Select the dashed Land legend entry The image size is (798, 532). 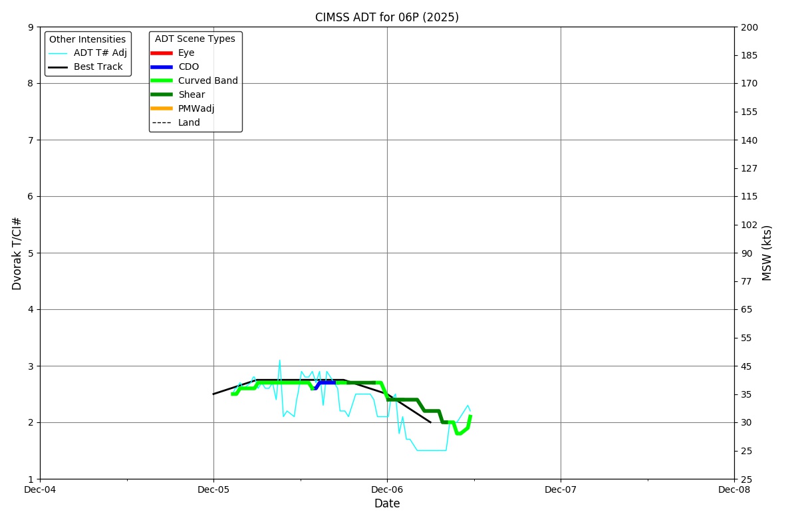click(x=162, y=123)
